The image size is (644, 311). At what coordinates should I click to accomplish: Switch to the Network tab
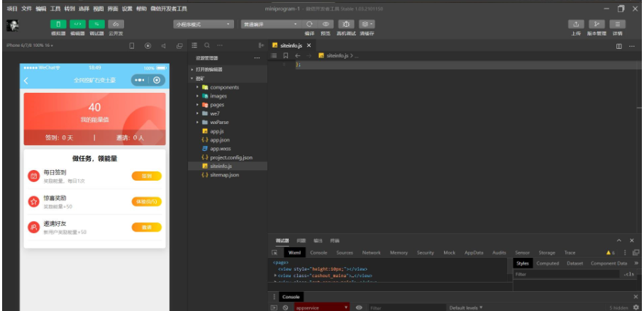(x=371, y=252)
